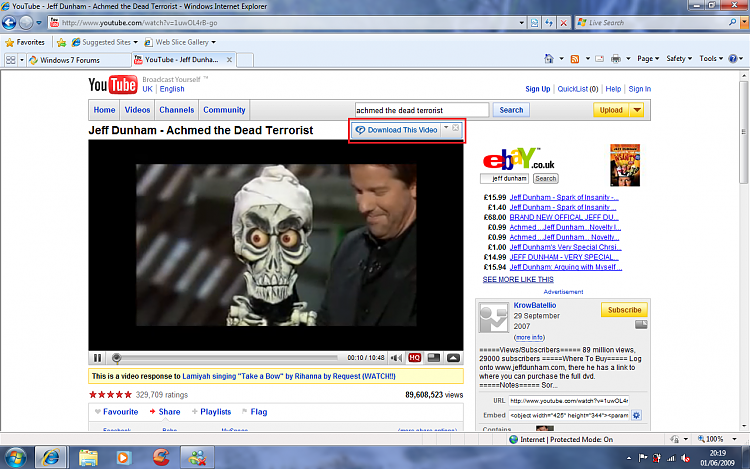Click the Sign Up link
This screenshot has width=750, height=469.
[538, 89]
